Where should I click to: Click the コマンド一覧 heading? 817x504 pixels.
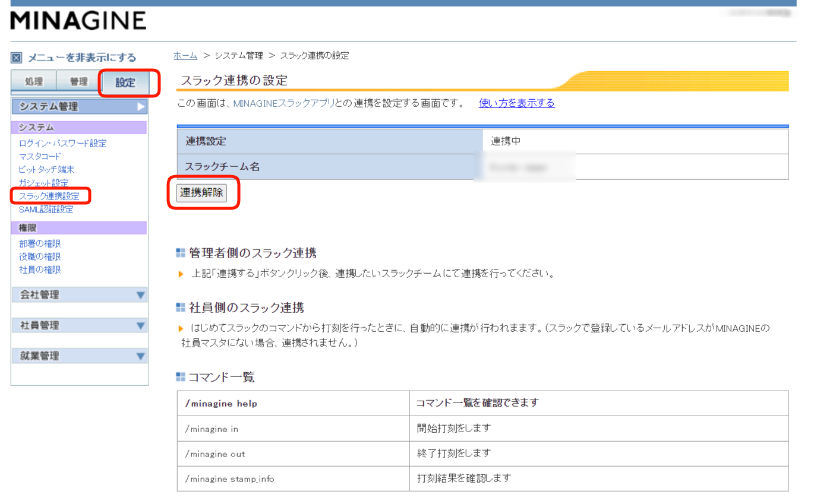point(221,377)
